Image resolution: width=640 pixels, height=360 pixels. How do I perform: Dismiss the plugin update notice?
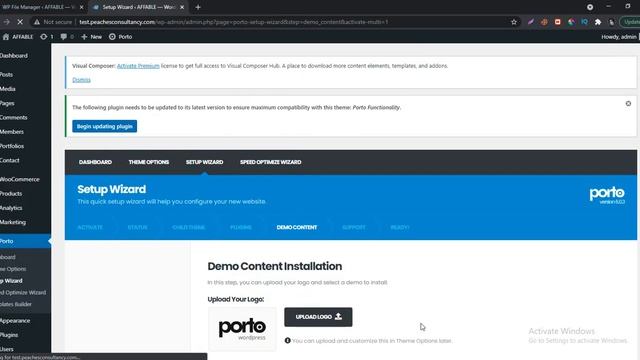628,104
